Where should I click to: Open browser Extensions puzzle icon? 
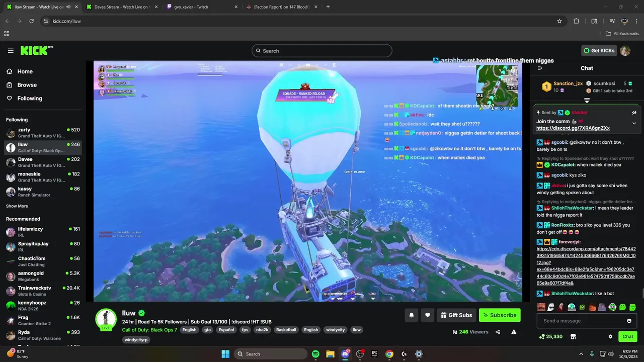[577, 21]
